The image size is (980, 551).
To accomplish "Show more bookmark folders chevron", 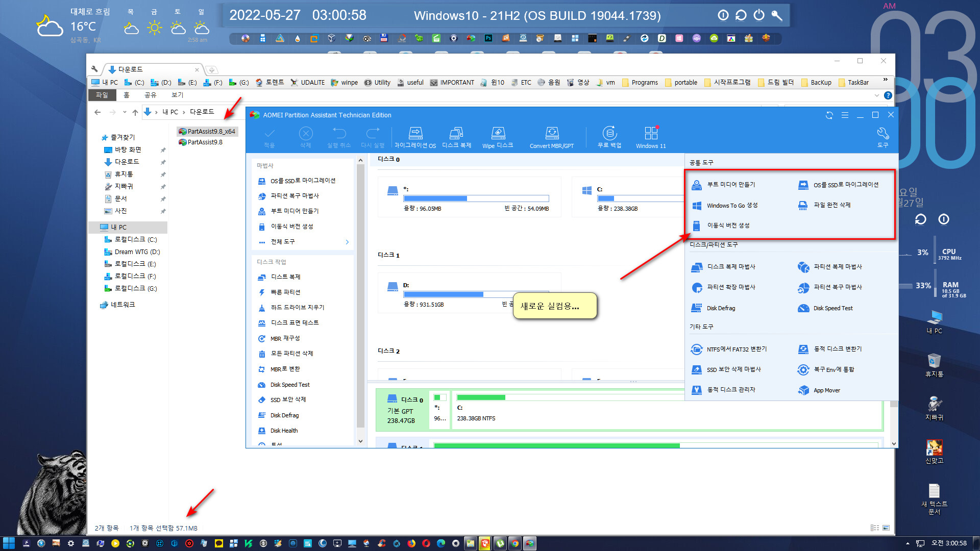I will tap(886, 80).
